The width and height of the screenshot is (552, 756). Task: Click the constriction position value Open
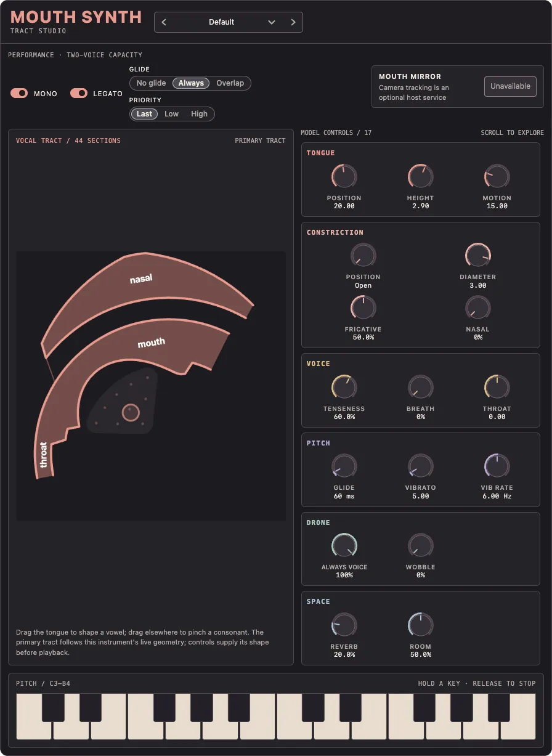click(363, 285)
